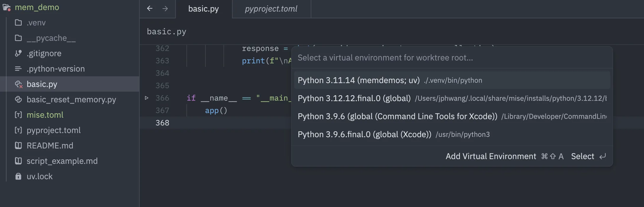Open basic_reset_memory.py file
The height and width of the screenshot is (207, 644).
coord(70,99)
